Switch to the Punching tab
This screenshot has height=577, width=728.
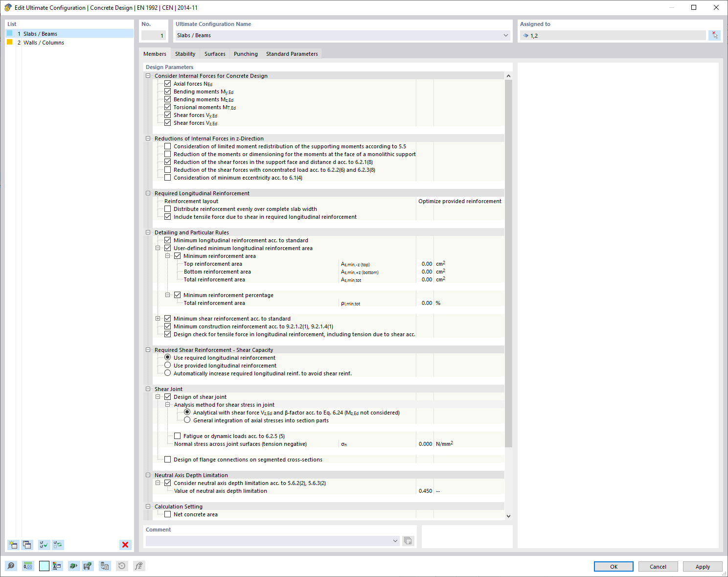(x=246, y=54)
